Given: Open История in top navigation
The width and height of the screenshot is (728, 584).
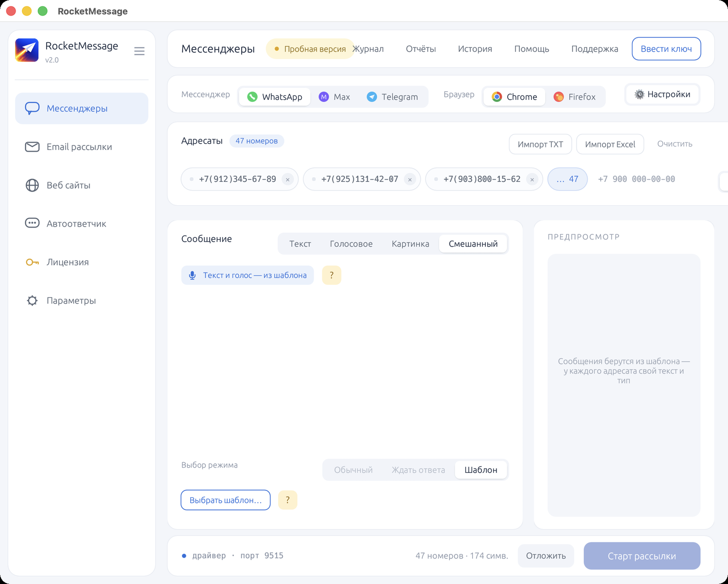Looking at the screenshot, I should tap(475, 49).
